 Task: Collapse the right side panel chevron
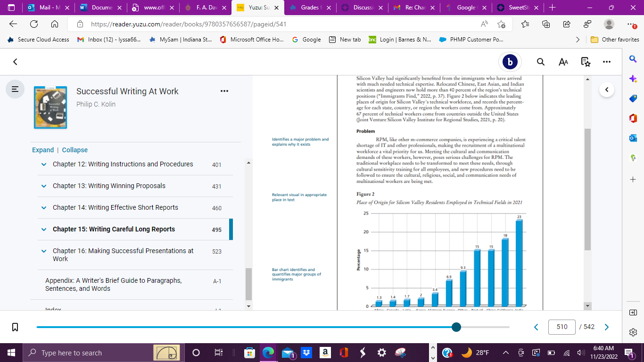point(607,89)
